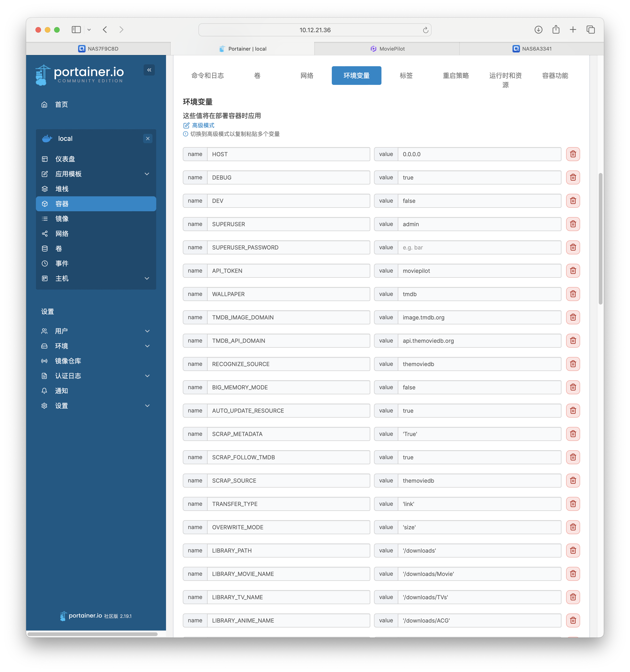Remove the OVERWRITE_MODE variable row

[x=573, y=527]
